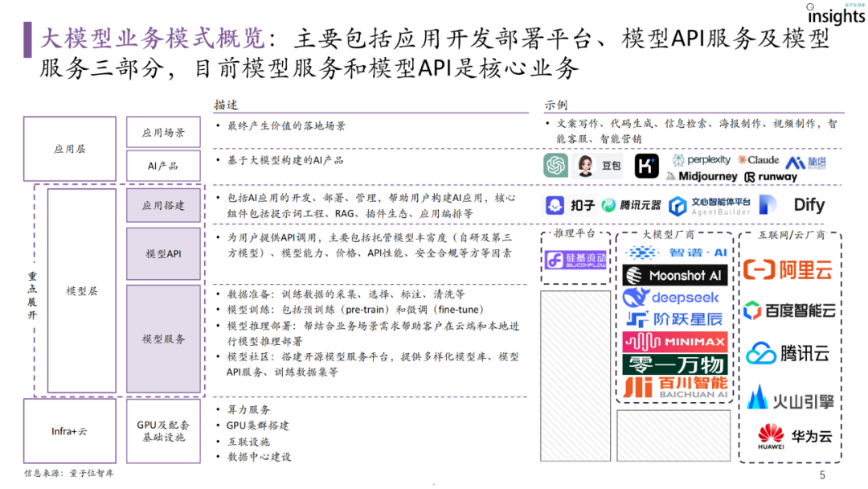Click the page number 5
Screen dimensions: 868x489
coord(822,475)
